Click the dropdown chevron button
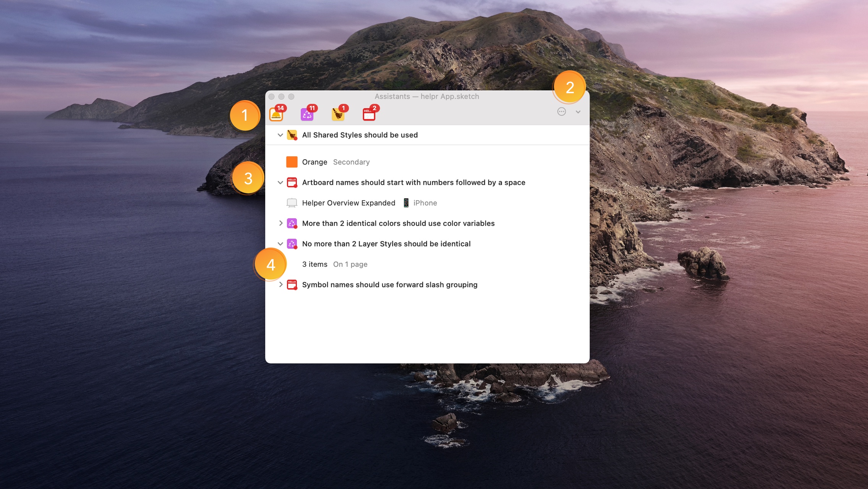Screen dimensions: 868x489 pyautogui.click(x=577, y=112)
